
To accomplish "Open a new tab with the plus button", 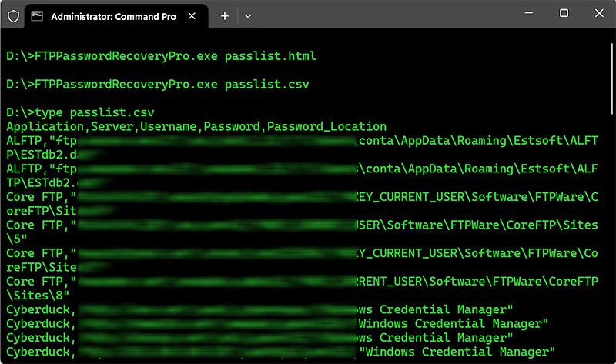I will tap(225, 16).
